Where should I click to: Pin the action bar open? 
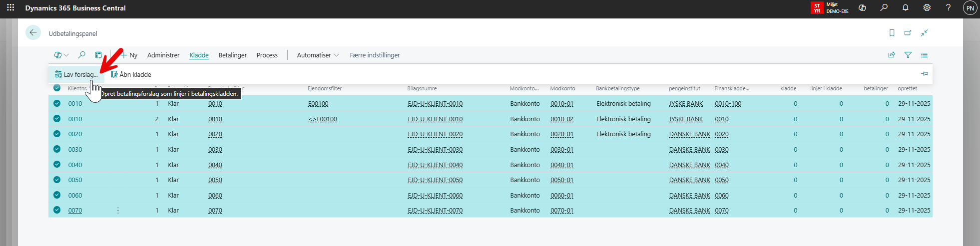click(x=925, y=74)
